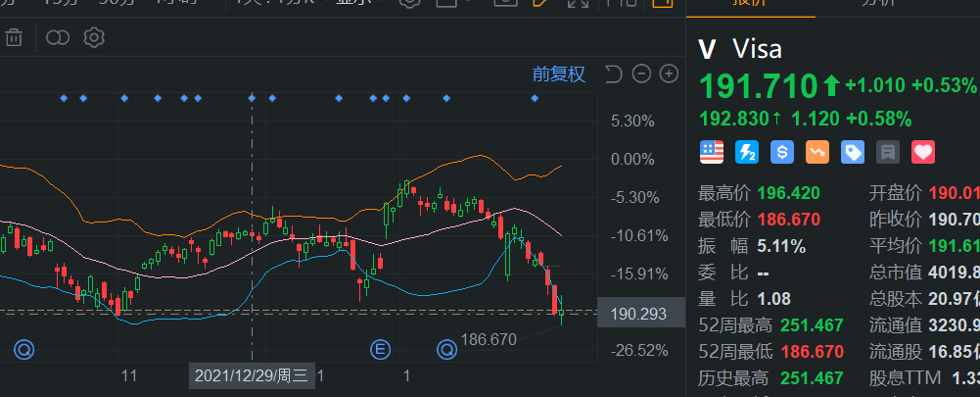Viewport: 980px width, 397px height.
Task: Click the 5.30% axis label
Action: click(x=632, y=121)
